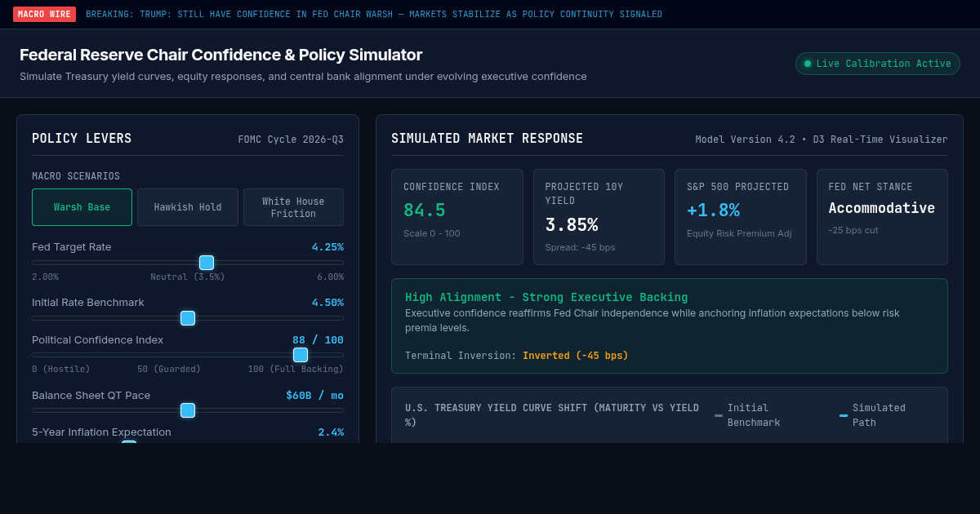The image size is (980, 514).
Task: Click the POLICY LEVERS panel heading
Action: (x=82, y=139)
